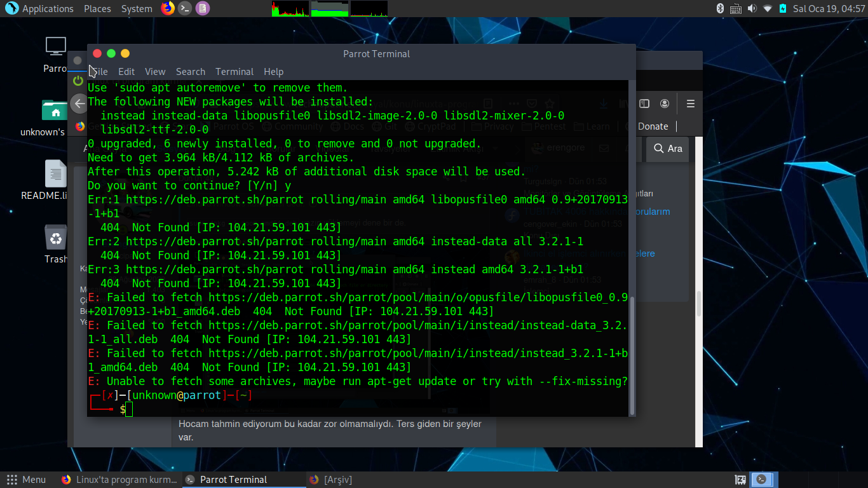Screen dimensions: 868x488
Task: Toggle the Firefox sidebar icon
Action: [644, 104]
